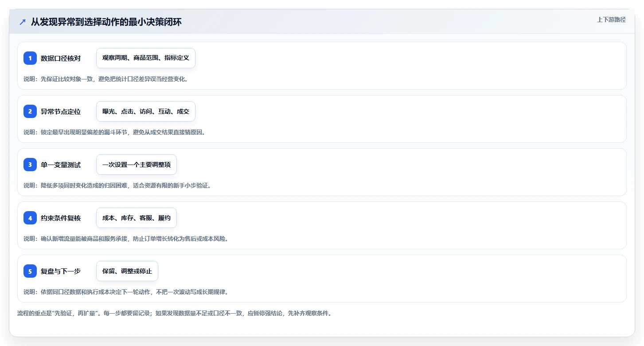Click the step number 3 badge

point(30,165)
